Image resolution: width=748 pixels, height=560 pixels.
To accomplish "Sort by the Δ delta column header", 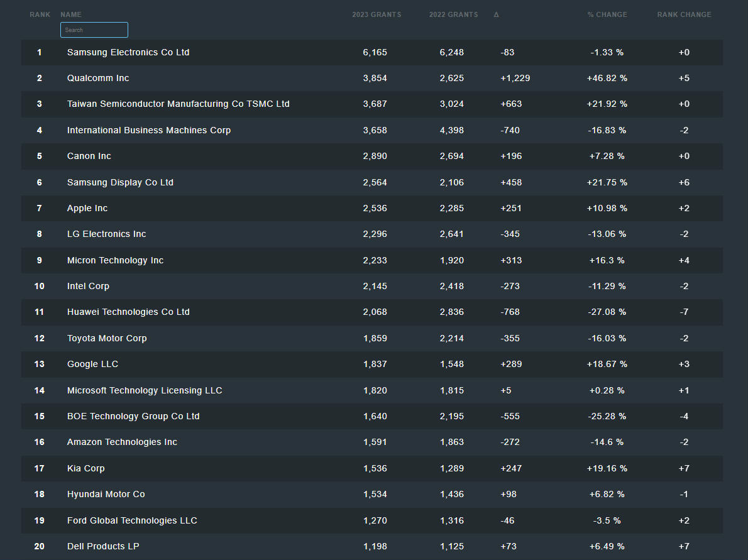I will (496, 15).
